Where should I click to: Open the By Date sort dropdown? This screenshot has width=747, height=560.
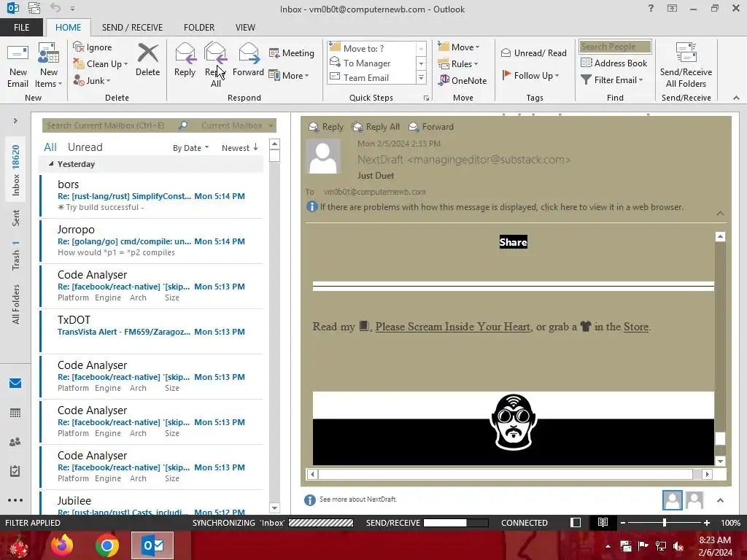point(190,148)
